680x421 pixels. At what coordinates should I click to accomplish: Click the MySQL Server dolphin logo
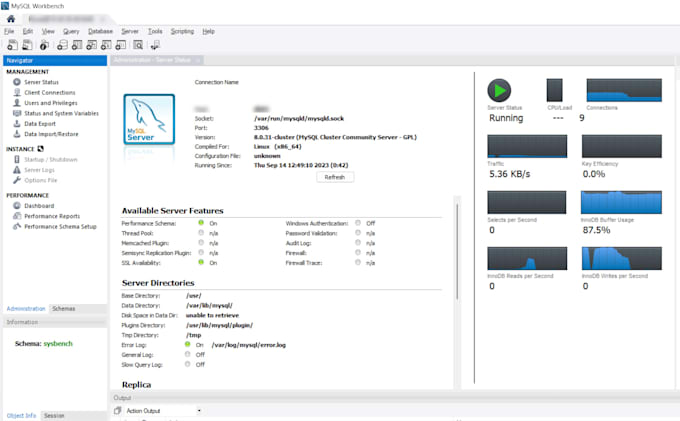(x=149, y=119)
